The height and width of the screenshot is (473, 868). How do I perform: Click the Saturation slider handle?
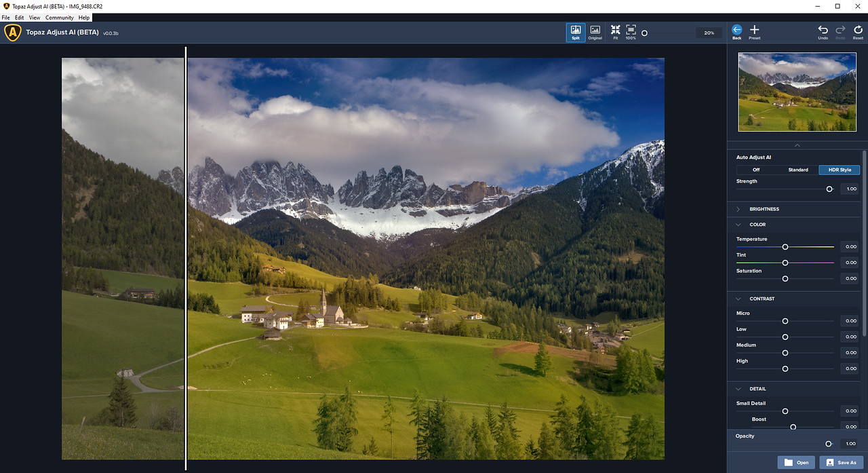(x=785, y=279)
